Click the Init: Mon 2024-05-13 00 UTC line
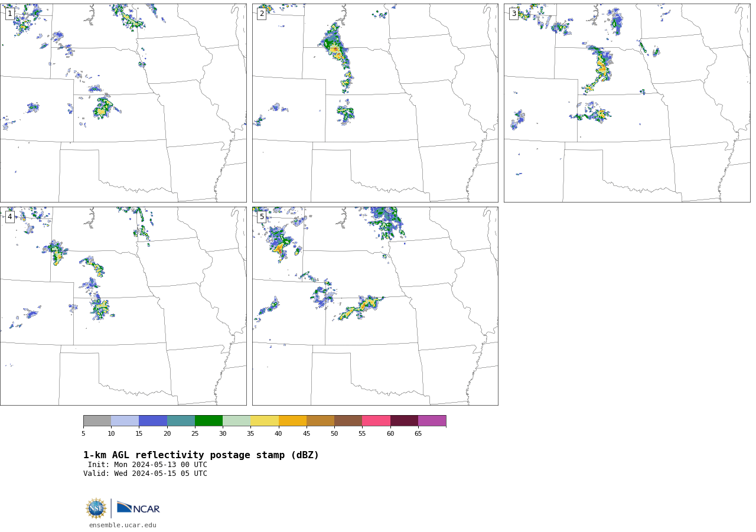 click(x=148, y=465)
